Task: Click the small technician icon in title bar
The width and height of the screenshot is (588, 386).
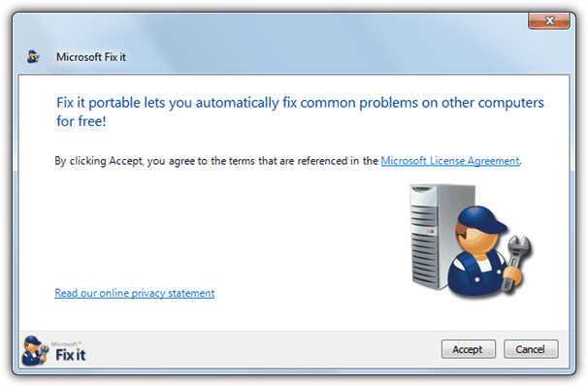Action: [33, 56]
